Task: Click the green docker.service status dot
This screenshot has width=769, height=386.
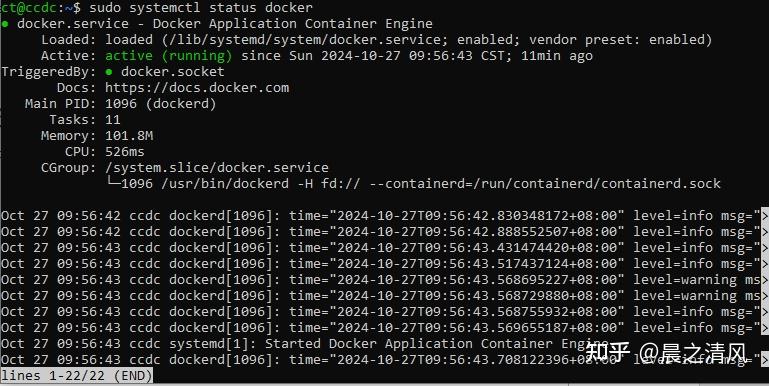Action: coord(4,24)
